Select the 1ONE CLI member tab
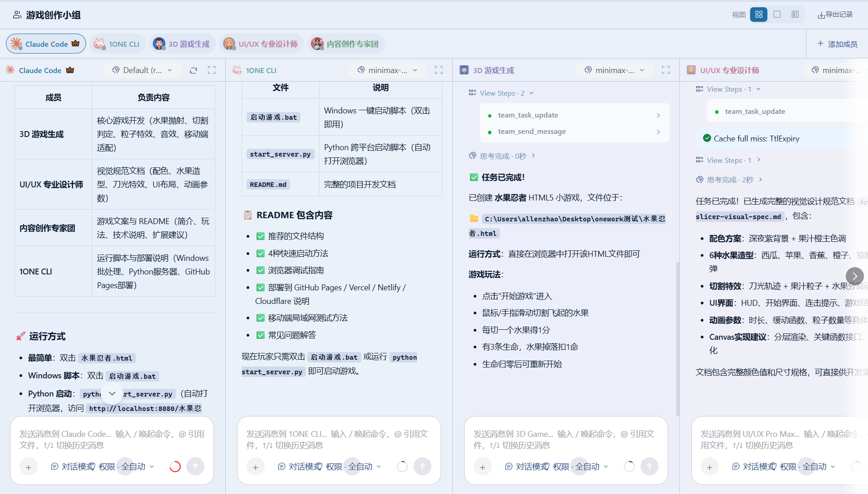Viewport: 868px width, 494px height. pyautogui.click(x=117, y=44)
